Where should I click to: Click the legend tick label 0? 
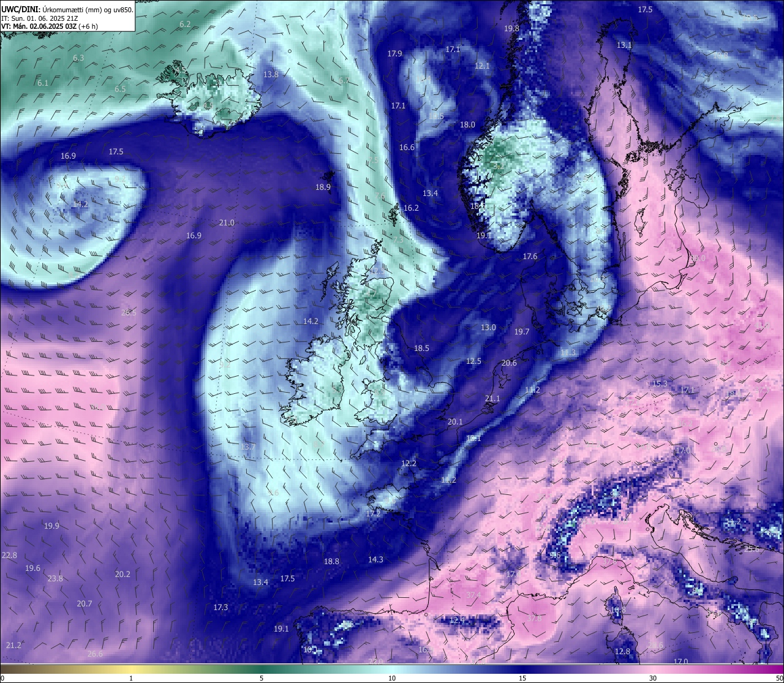2,678
